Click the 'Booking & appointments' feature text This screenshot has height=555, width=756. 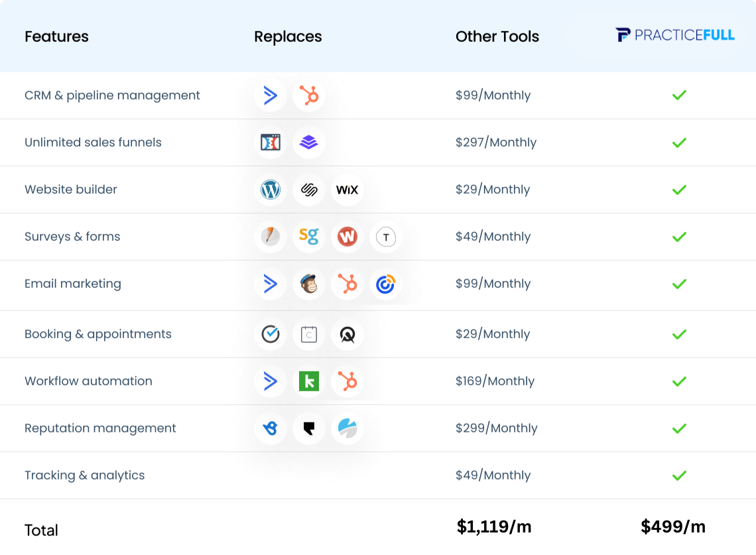click(x=98, y=334)
